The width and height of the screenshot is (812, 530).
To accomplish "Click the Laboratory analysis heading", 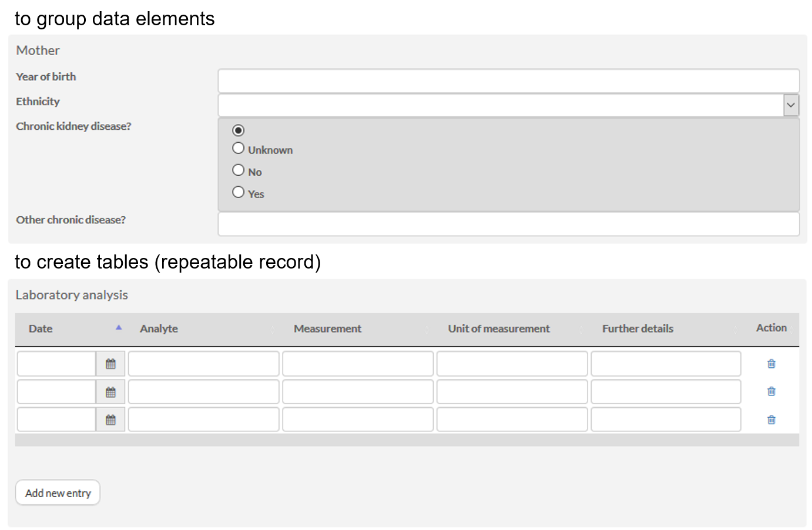I will [x=72, y=295].
